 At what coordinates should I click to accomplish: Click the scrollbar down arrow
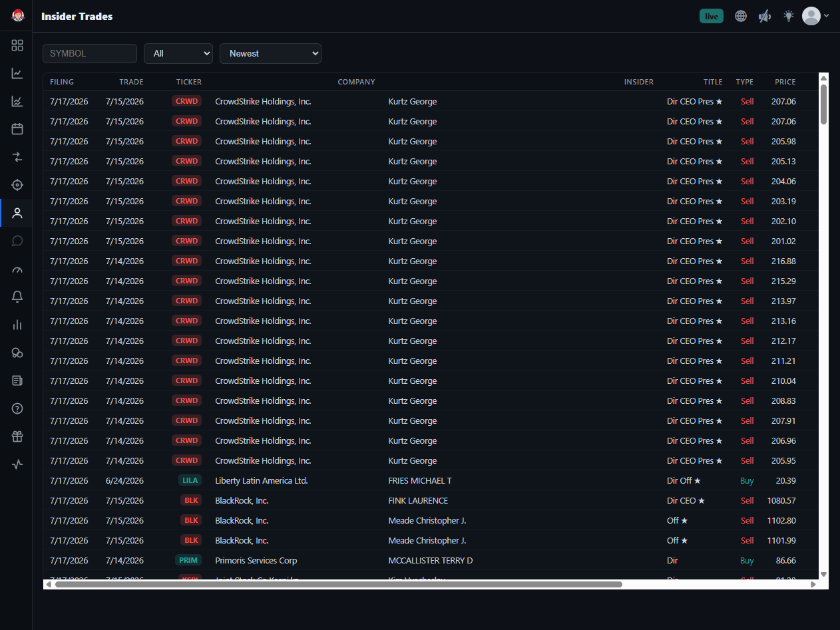[823, 574]
